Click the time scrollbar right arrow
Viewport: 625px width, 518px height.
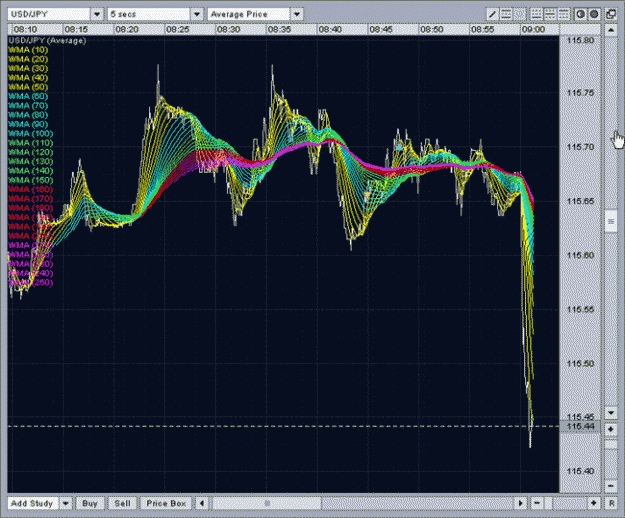pyautogui.click(x=520, y=503)
